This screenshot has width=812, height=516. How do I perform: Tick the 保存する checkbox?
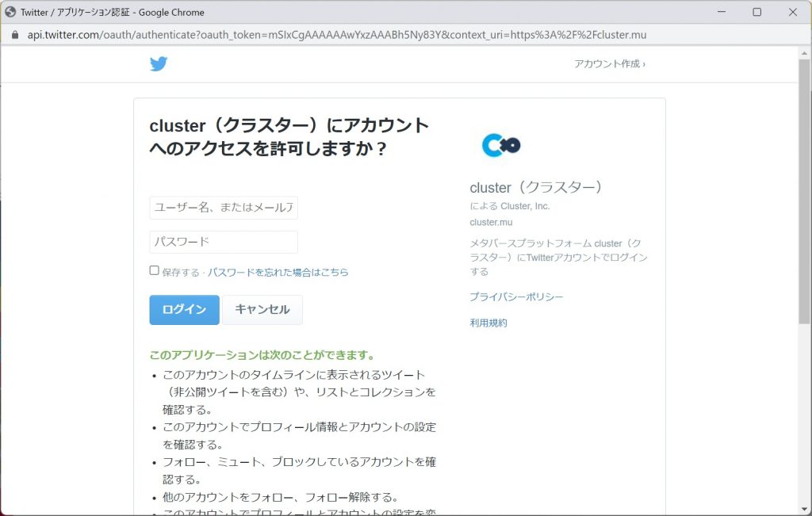pyautogui.click(x=154, y=270)
